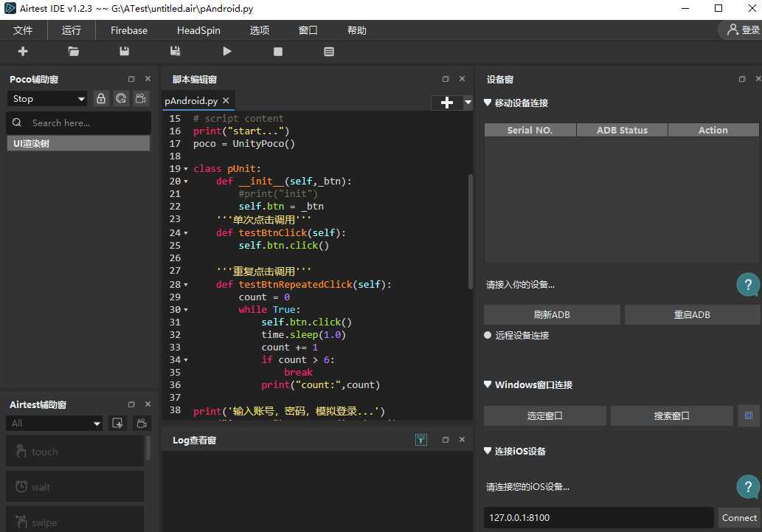Open the 帮助 menu
Screen dimensions: 762x532
coord(357,30)
